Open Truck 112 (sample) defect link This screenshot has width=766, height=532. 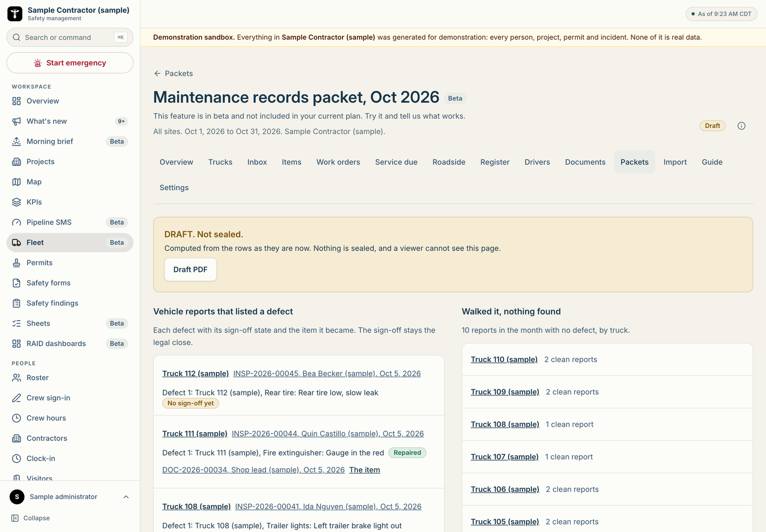pyautogui.click(x=195, y=373)
